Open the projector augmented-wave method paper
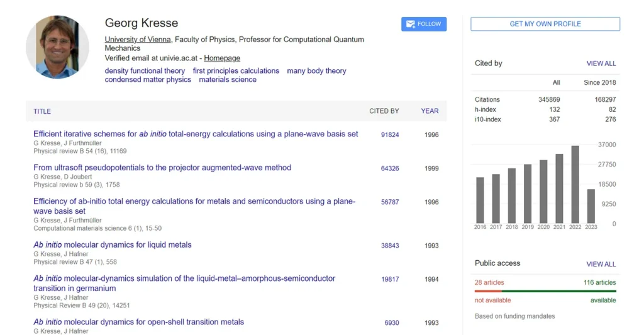Viewport: 644px width, 335px height. coord(162,168)
